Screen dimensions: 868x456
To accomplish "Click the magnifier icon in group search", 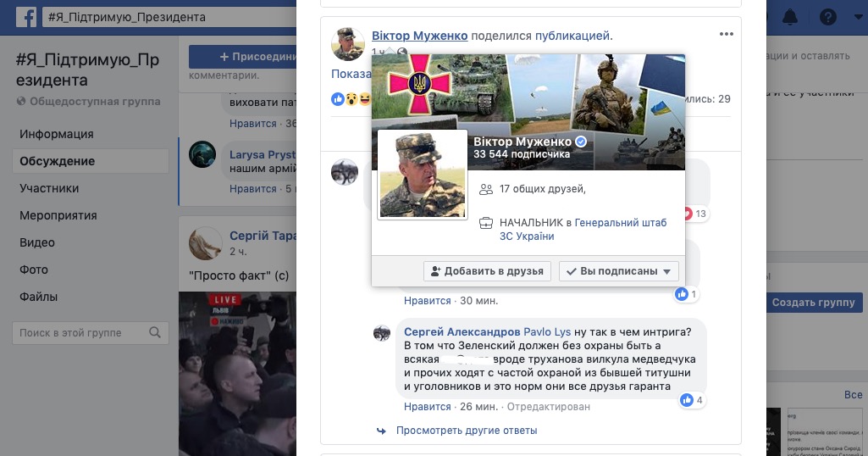I will pyautogui.click(x=155, y=332).
